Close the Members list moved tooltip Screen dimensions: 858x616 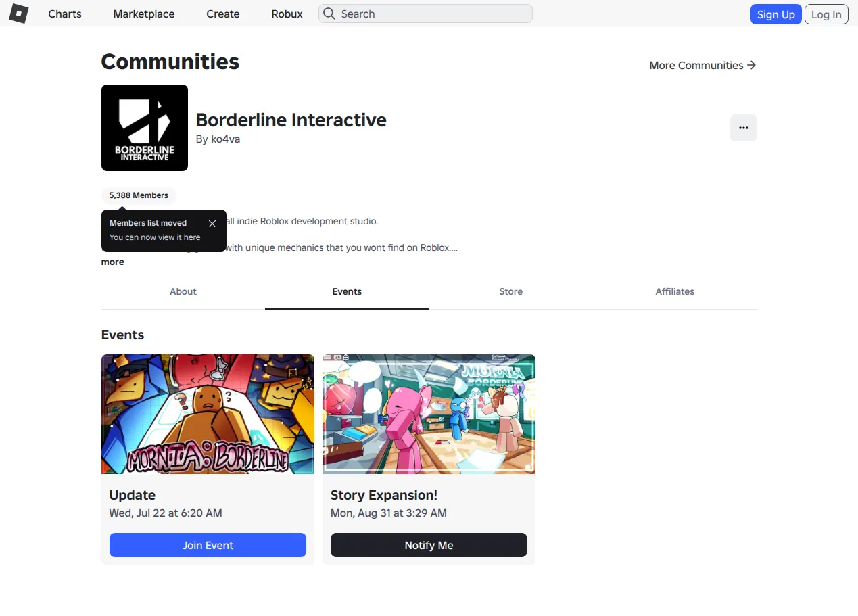[x=212, y=224]
